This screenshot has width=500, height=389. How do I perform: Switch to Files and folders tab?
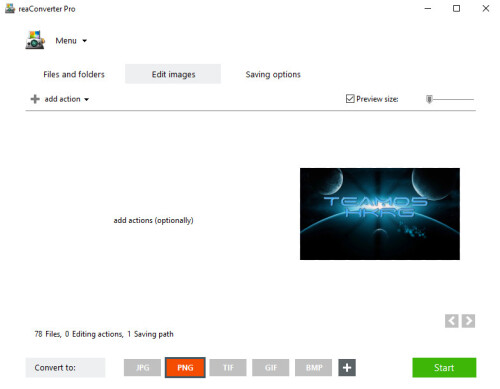click(74, 74)
